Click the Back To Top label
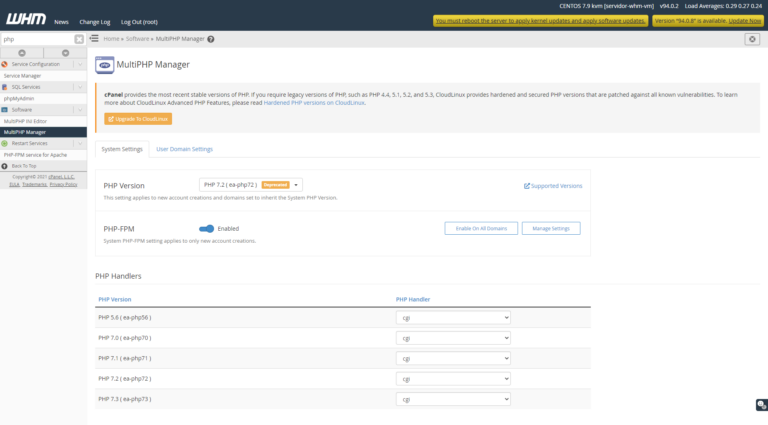 pyautogui.click(x=24, y=166)
